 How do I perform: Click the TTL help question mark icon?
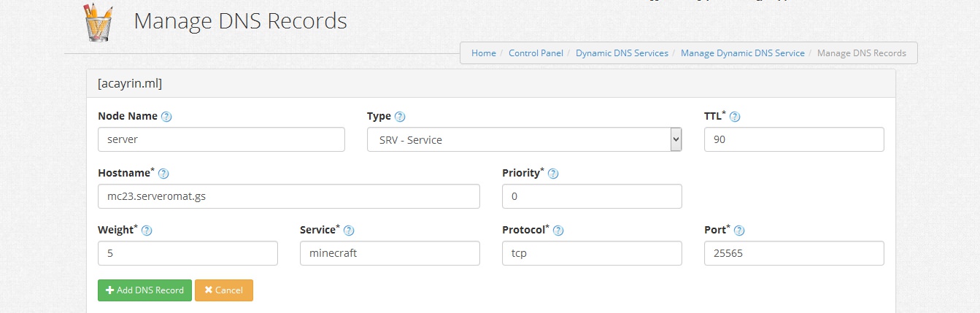coord(735,117)
